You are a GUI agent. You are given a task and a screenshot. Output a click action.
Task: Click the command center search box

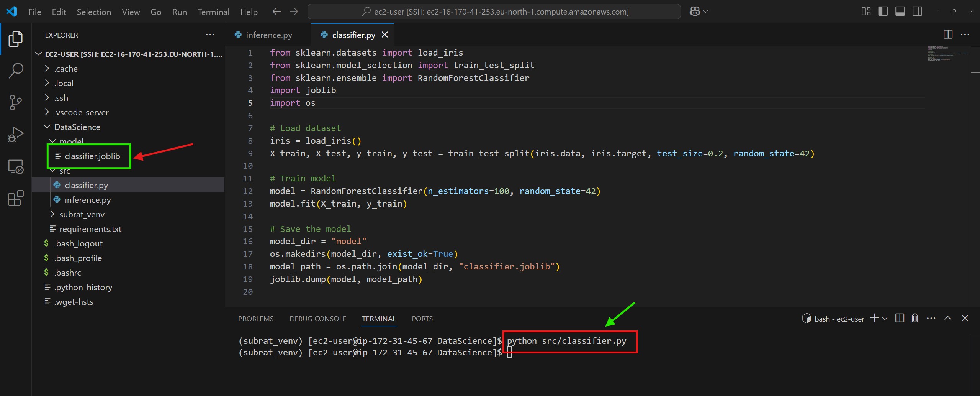[x=494, y=12]
